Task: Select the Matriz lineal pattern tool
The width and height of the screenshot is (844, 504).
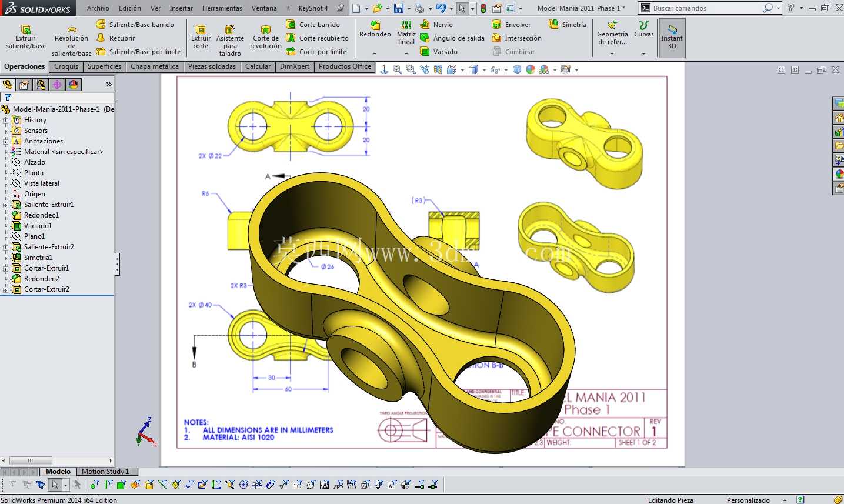Action: click(x=406, y=33)
